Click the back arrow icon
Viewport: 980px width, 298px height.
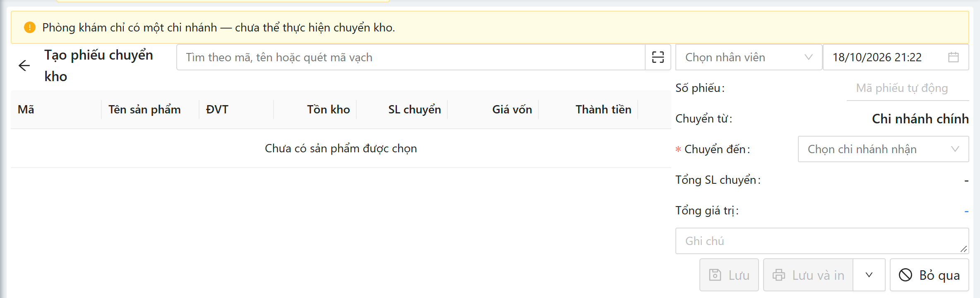[x=24, y=65]
